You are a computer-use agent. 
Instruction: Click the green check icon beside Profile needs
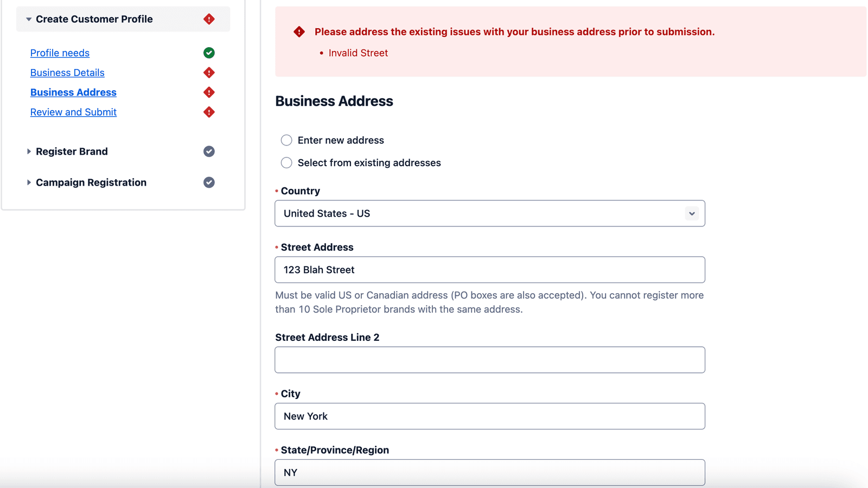[209, 53]
